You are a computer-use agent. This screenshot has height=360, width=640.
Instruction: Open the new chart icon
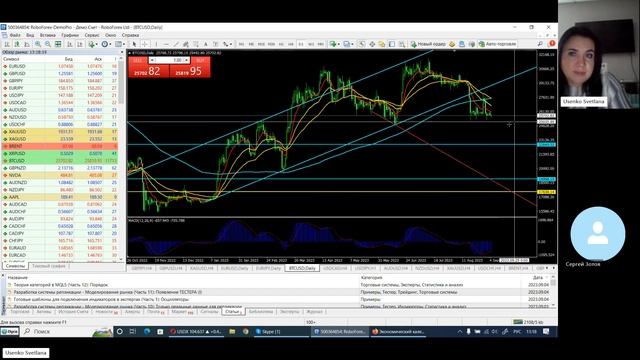[333, 44]
